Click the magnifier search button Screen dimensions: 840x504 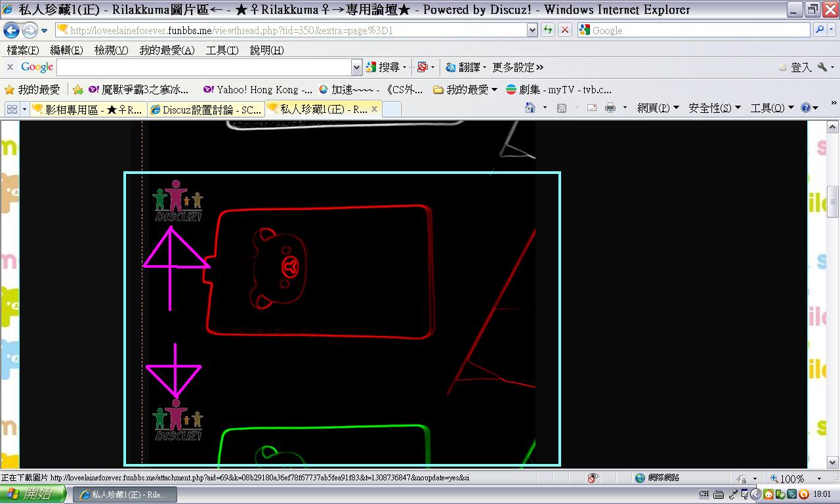[x=820, y=30]
